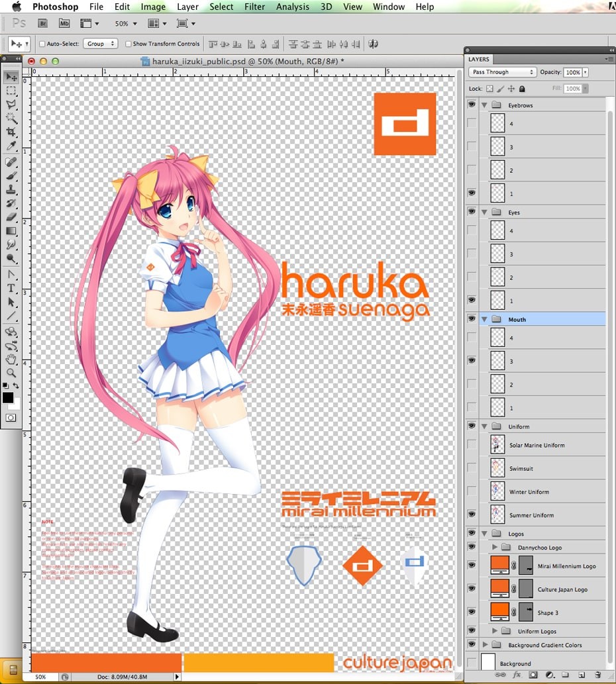Show the Background layer
The height and width of the screenshot is (684, 616).
[x=472, y=663]
